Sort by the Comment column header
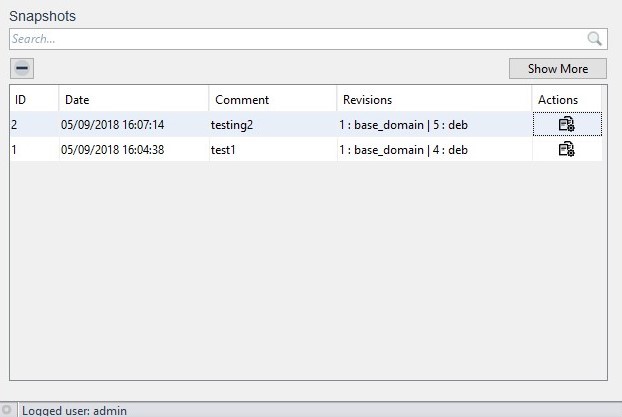Image resolution: width=622 pixels, height=417 pixels. point(271,100)
